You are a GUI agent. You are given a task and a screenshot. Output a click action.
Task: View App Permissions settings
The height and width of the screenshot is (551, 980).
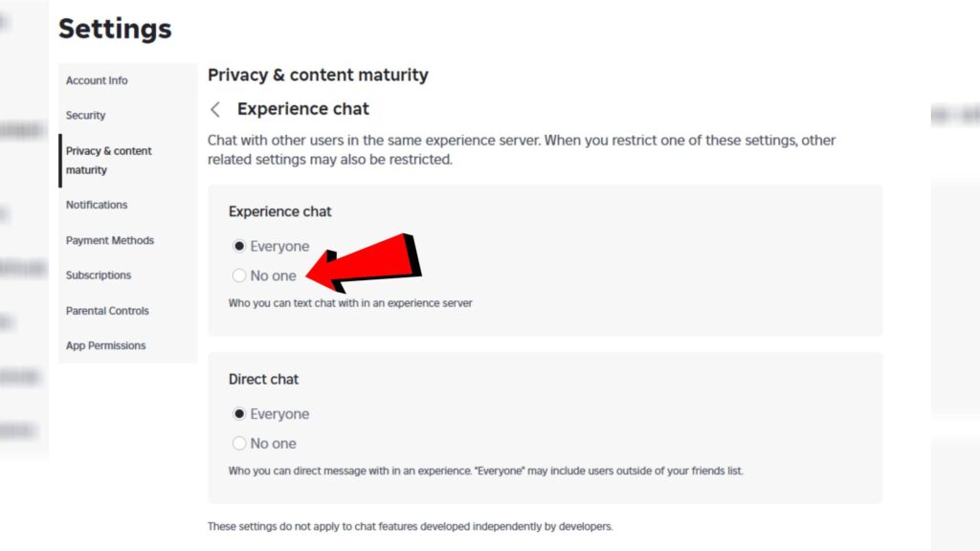coord(105,345)
